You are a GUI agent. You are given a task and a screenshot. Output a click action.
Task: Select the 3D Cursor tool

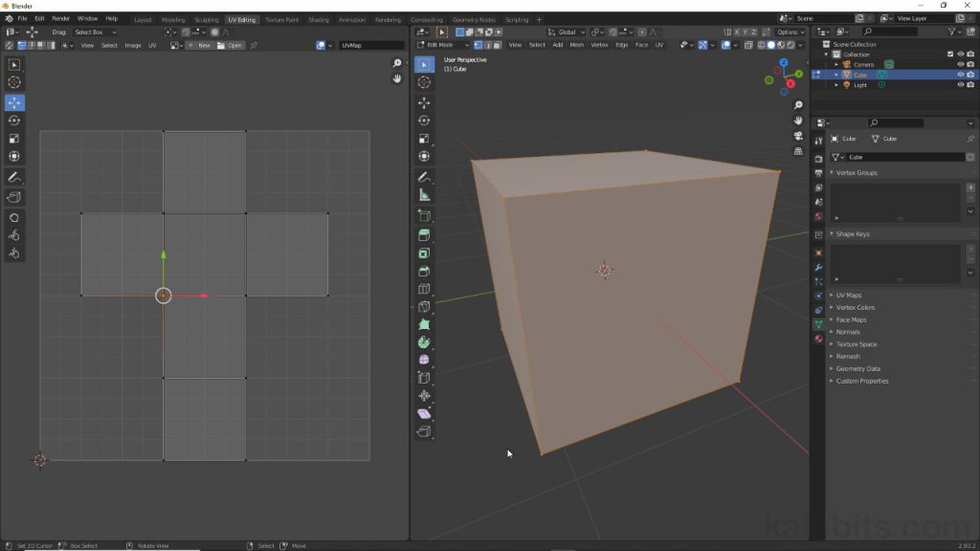coord(424,82)
